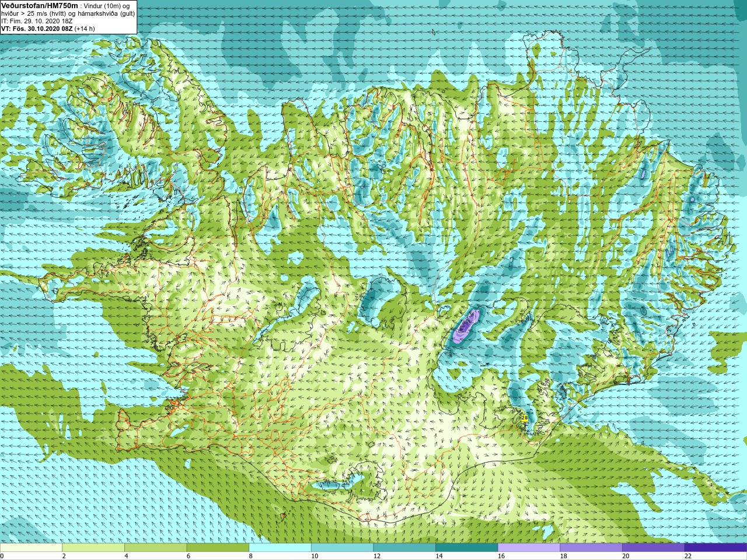Click the 12–14 m/s teal legend swatch
Image resolution: width=747 pixels, height=560 pixels.
coord(404,548)
